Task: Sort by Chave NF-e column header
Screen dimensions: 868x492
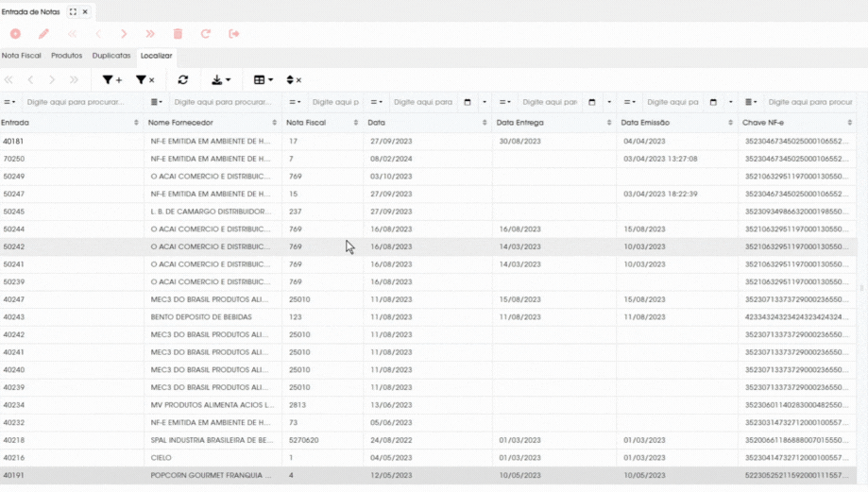Action: point(798,123)
